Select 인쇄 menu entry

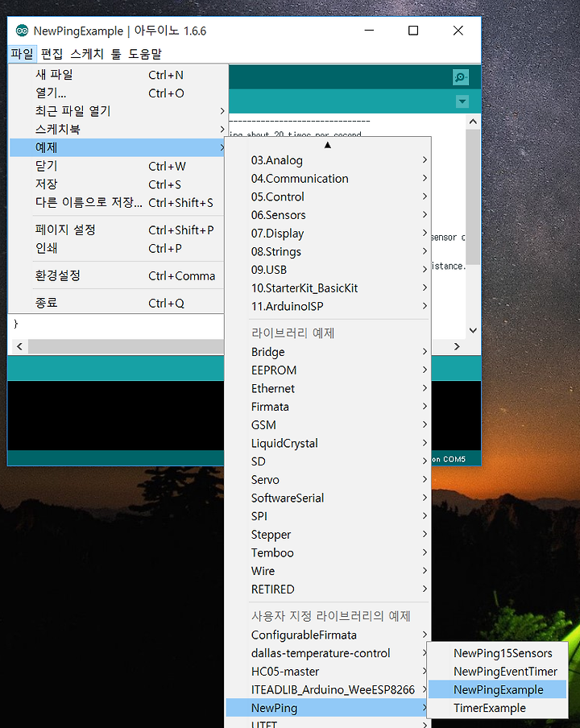(118, 248)
